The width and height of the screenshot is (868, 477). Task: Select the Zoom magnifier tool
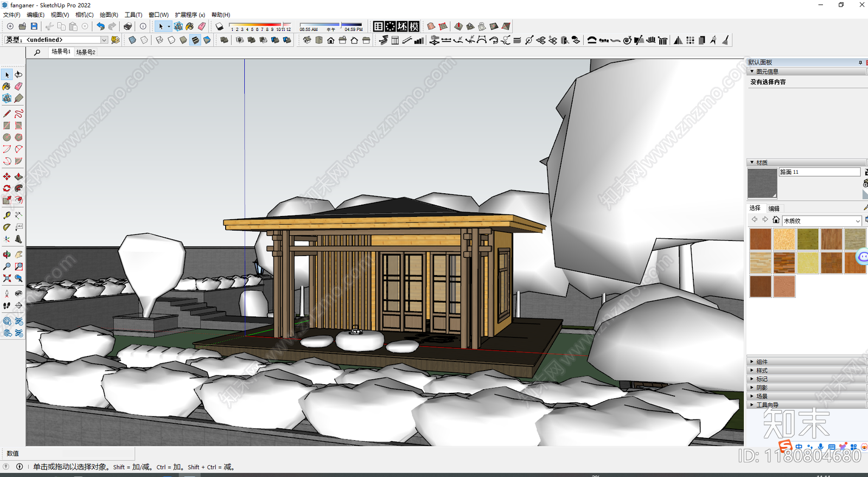[7, 266]
